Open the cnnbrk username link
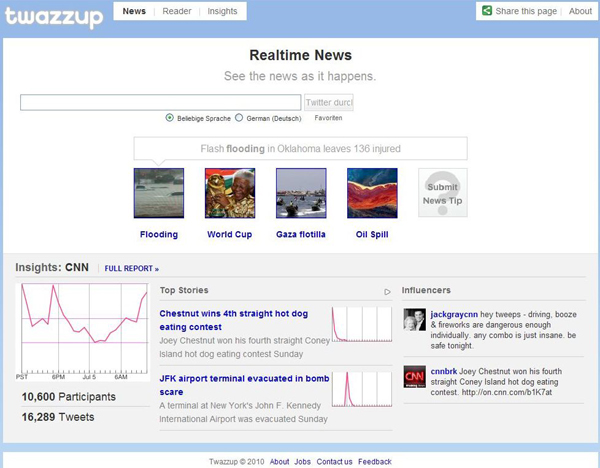This screenshot has height=468, width=600. pos(444,371)
